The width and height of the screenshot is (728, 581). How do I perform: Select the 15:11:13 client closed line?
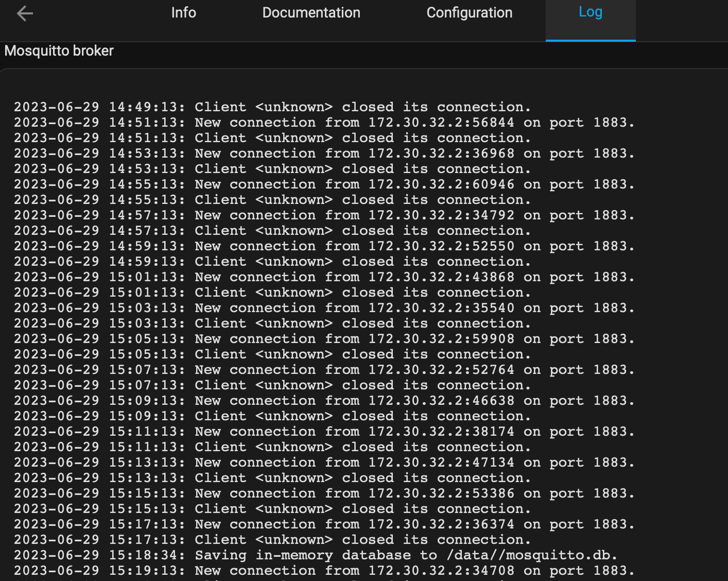pyautogui.click(x=272, y=447)
